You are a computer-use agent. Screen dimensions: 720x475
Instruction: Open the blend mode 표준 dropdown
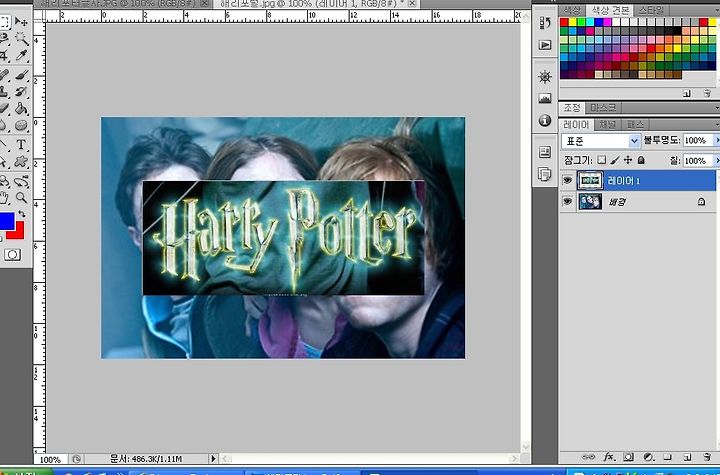pos(601,141)
